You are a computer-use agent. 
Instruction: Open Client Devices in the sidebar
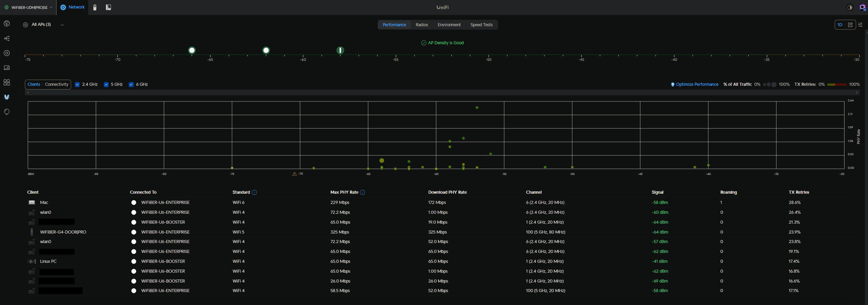click(x=7, y=68)
